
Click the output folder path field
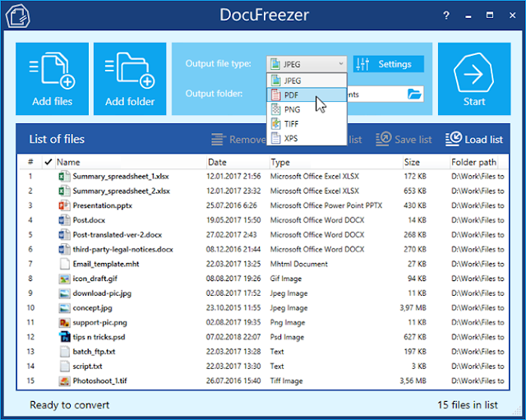(376, 95)
